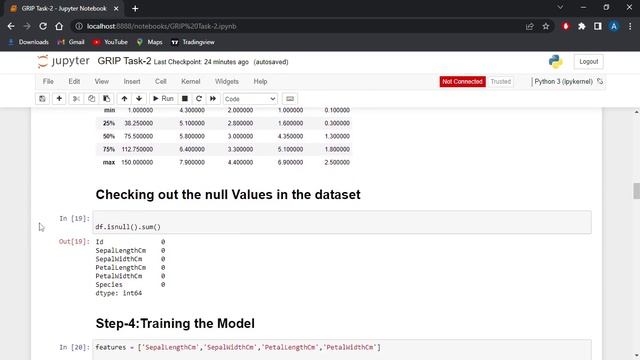Click the page vertical scrollbar thumb
The height and width of the screenshot is (360, 640).
click(636, 191)
